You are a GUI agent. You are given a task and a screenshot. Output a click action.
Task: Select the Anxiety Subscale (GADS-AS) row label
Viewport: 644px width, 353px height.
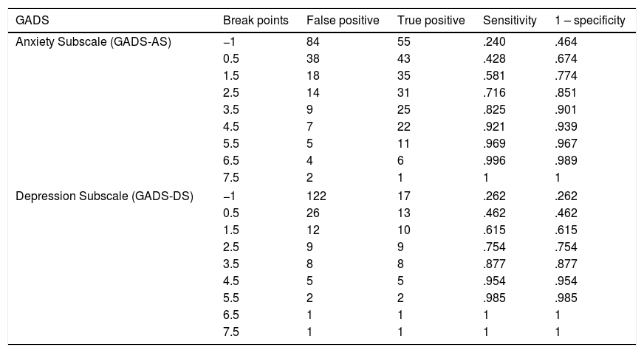click(93, 42)
